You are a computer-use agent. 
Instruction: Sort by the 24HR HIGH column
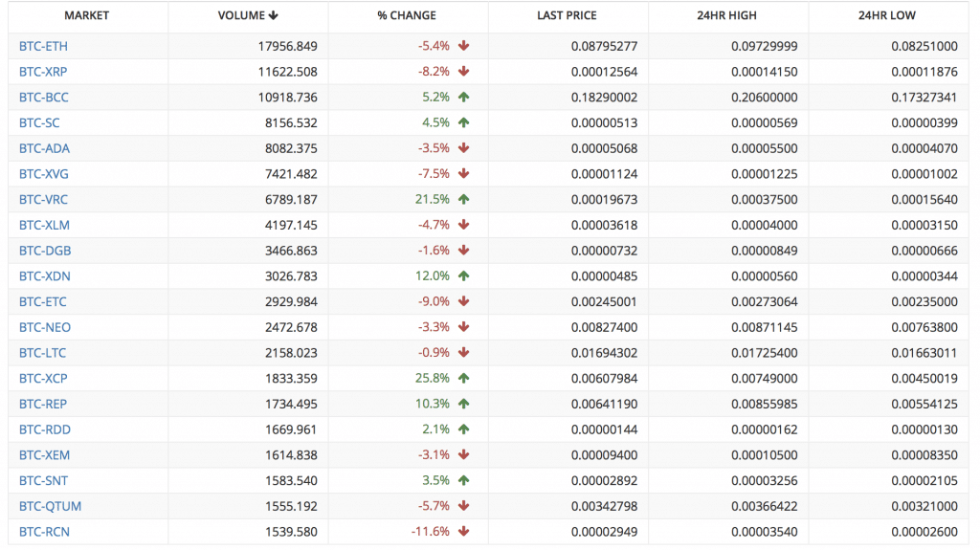(726, 15)
